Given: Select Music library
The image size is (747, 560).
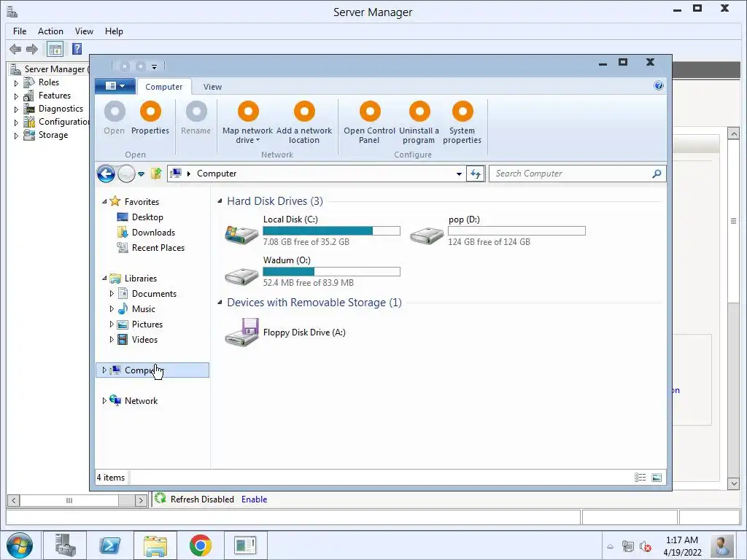Looking at the screenshot, I should pyautogui.click(x=143, y=309).
